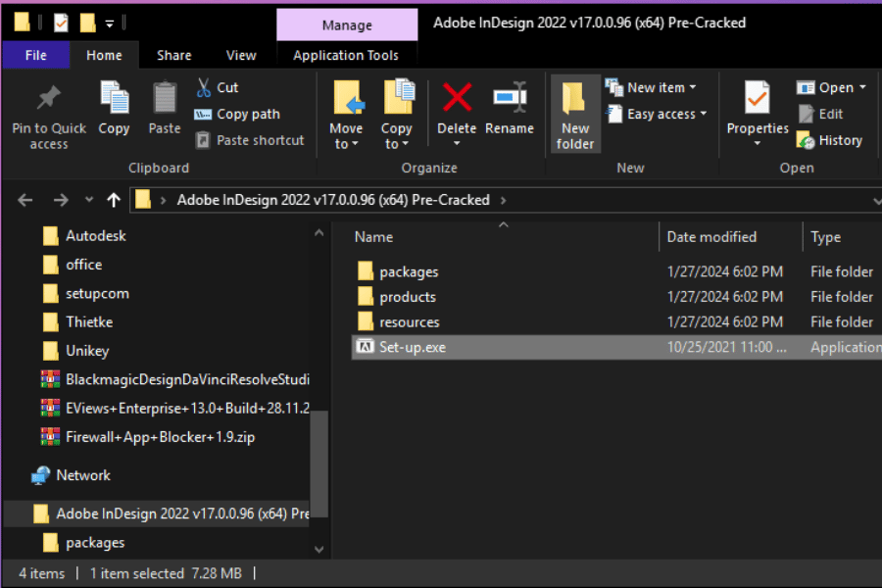Click the Rename icon in ribbon
Image resolution: width=882 pixels, height=588 pixels.
(510, 99)
